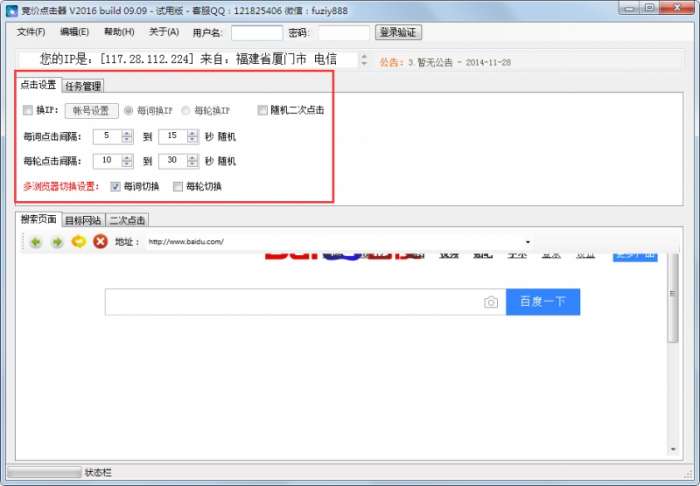This screenshot has width=700, height=486.
Task: Click the address field showing http://www.baidu.com/
Action: click(335, 242)
